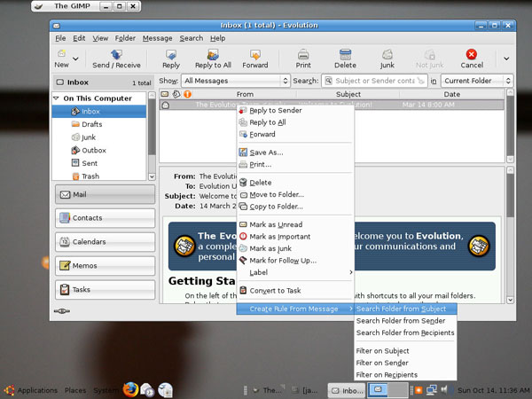Screen dimensions: 532x399
Task: Click the Delete toolbar icon
Action: click(345, 54)
